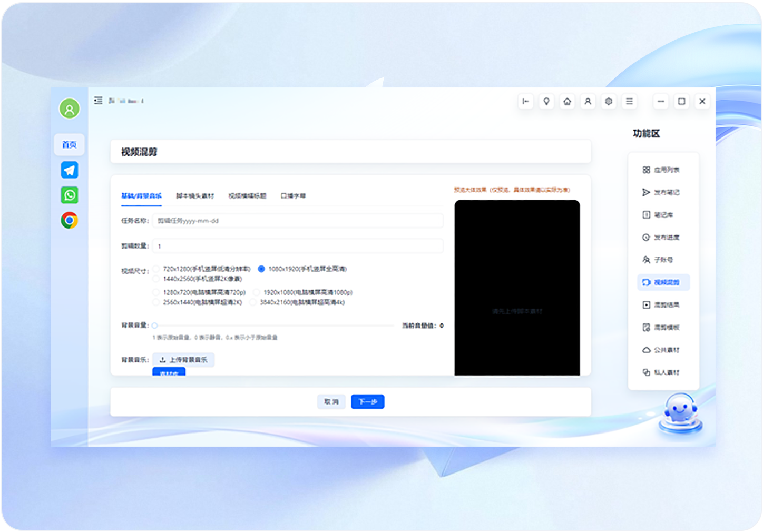Adjust the 背景音量 slider
This screenshot has height=532, width=763.
pos(154,326)
